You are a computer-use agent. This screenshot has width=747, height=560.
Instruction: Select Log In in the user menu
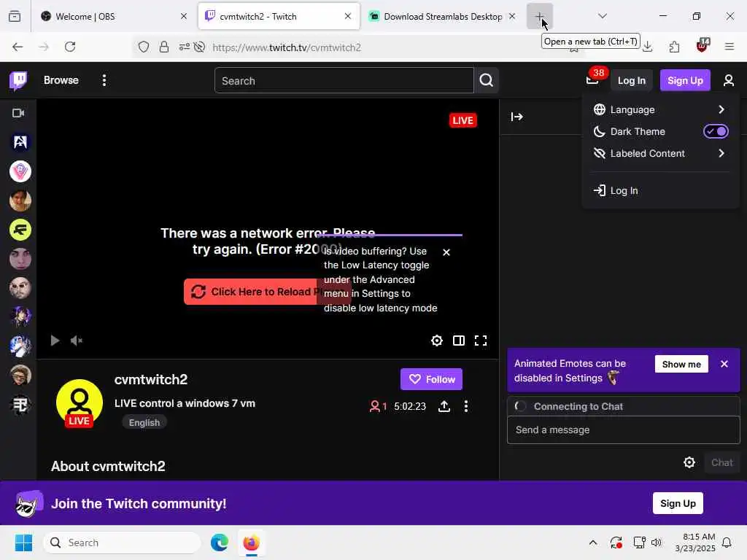tap(659, 190)
